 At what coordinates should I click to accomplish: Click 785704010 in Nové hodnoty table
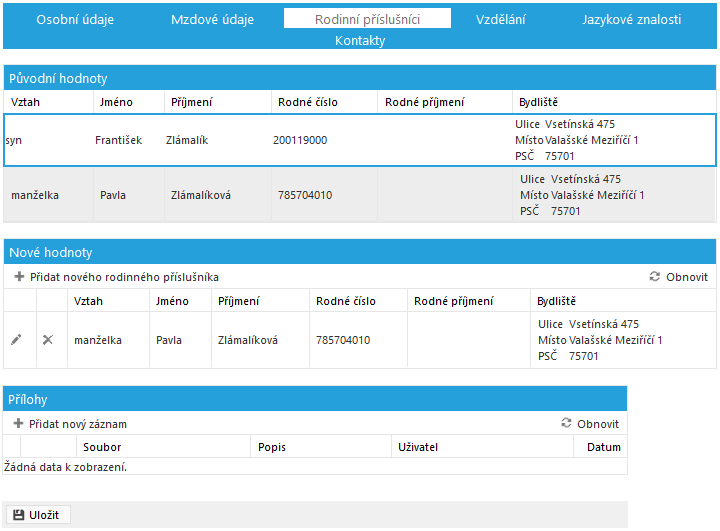pyautogui.click(x=343, y=340)
